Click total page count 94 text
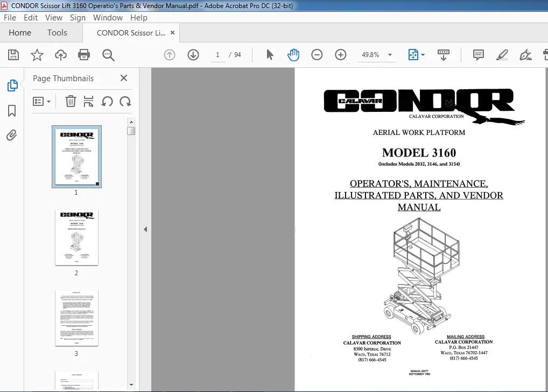 coord(237,55)
